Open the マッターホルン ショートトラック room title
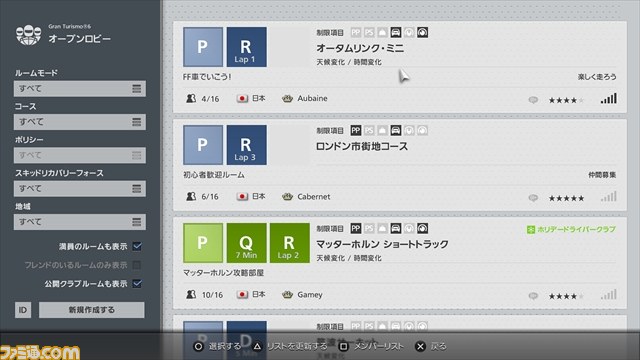640x360 pixels. 382,244
